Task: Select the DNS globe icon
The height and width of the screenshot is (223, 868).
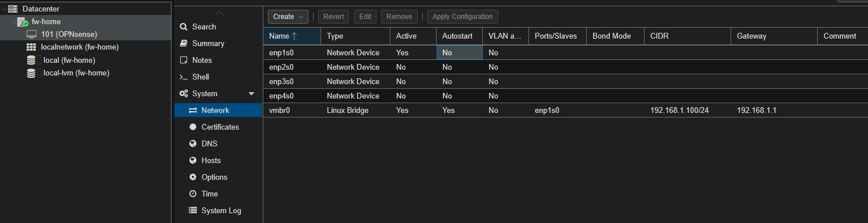Action: click(x=193, y=143)
